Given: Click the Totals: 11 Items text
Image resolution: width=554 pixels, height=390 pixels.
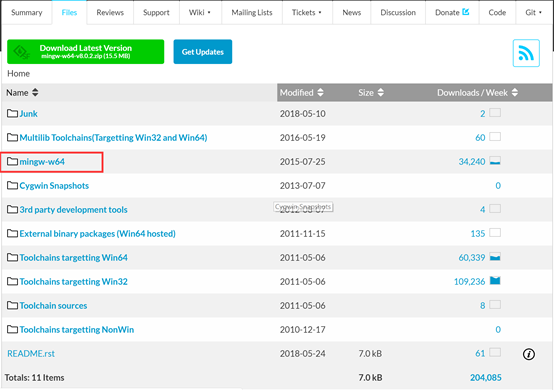Looking at the screenshot, I should [x=34, y=378].
